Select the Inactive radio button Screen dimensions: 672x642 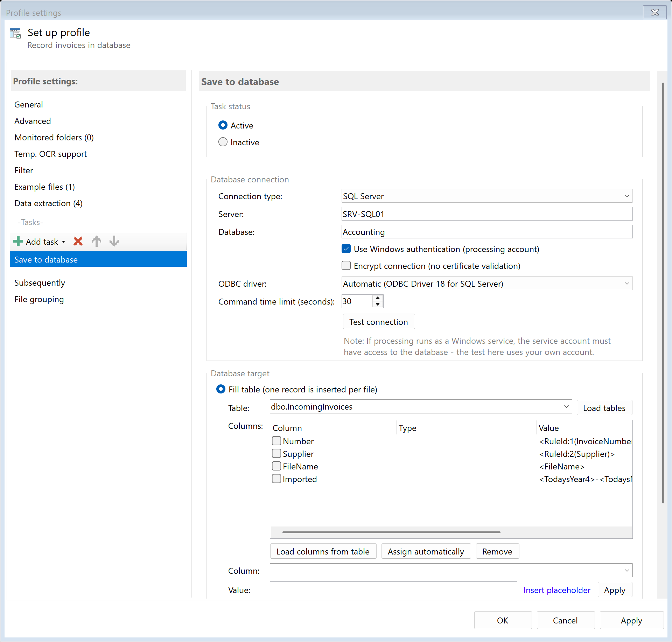pyautogui.click(x=223, y=142)
